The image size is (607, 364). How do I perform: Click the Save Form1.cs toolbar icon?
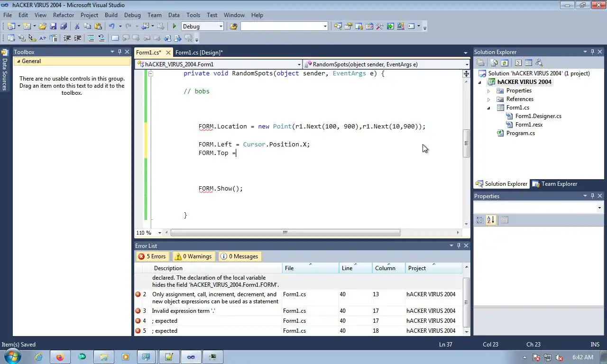click(53, 27)
